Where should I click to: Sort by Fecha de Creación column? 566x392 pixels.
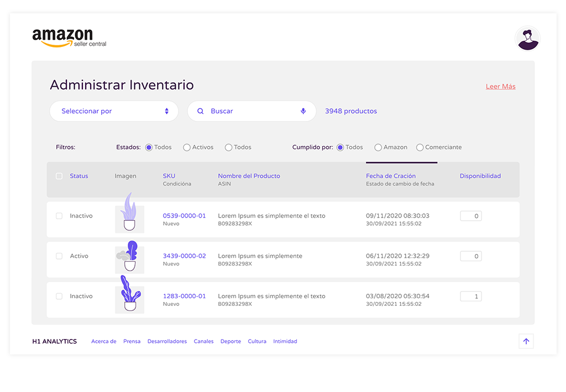click(x=391, y=176)
